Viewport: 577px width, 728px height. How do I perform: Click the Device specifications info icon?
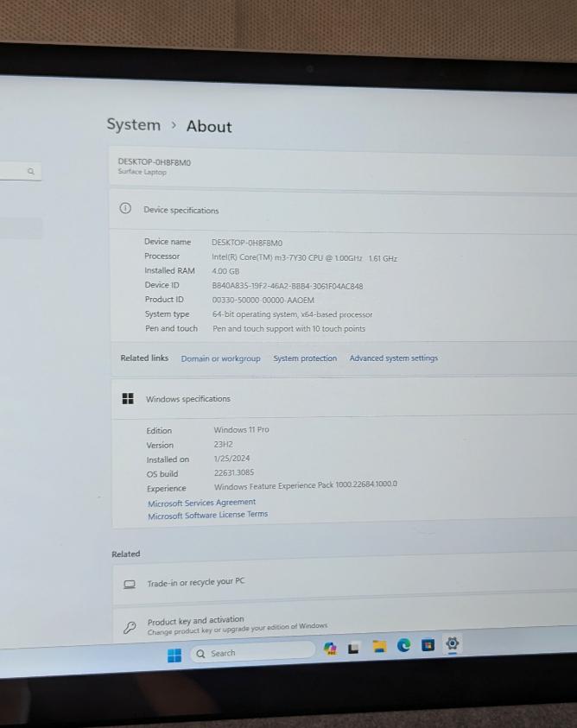(x=125, y=208)
